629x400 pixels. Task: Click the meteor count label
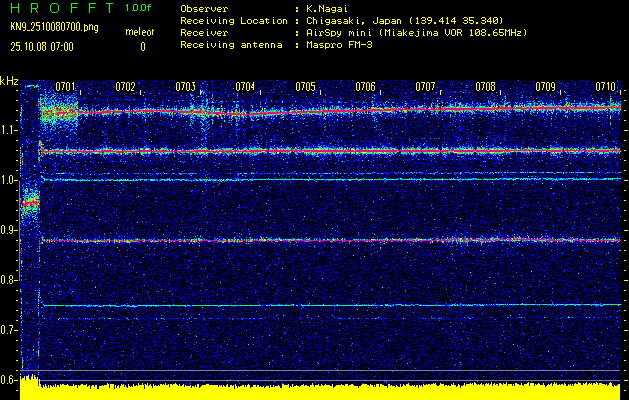pyautogui.click(x=140, y=33)
